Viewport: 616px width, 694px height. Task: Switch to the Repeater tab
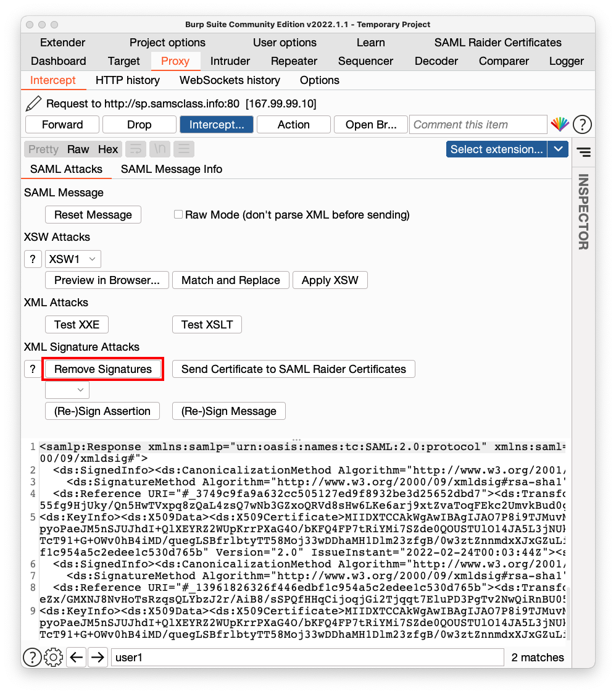[x=294, y=61]
